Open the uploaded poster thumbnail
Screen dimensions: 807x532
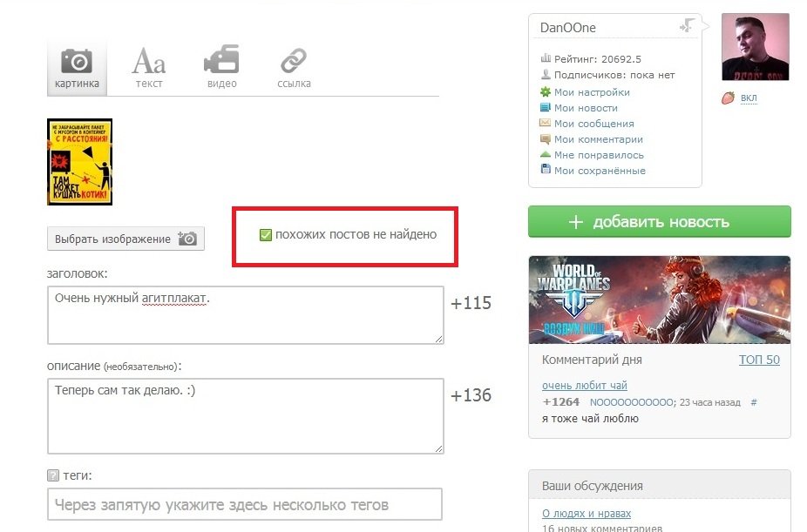79,163
